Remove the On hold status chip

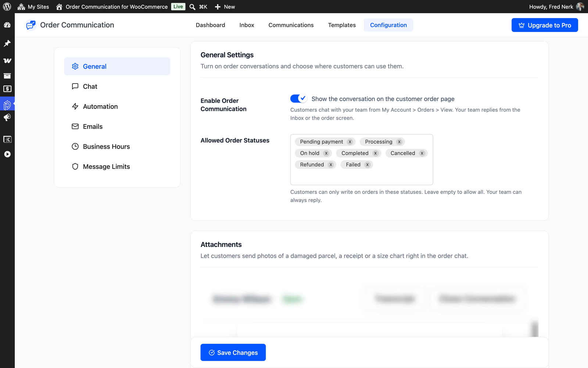click(x=326, y=153)
